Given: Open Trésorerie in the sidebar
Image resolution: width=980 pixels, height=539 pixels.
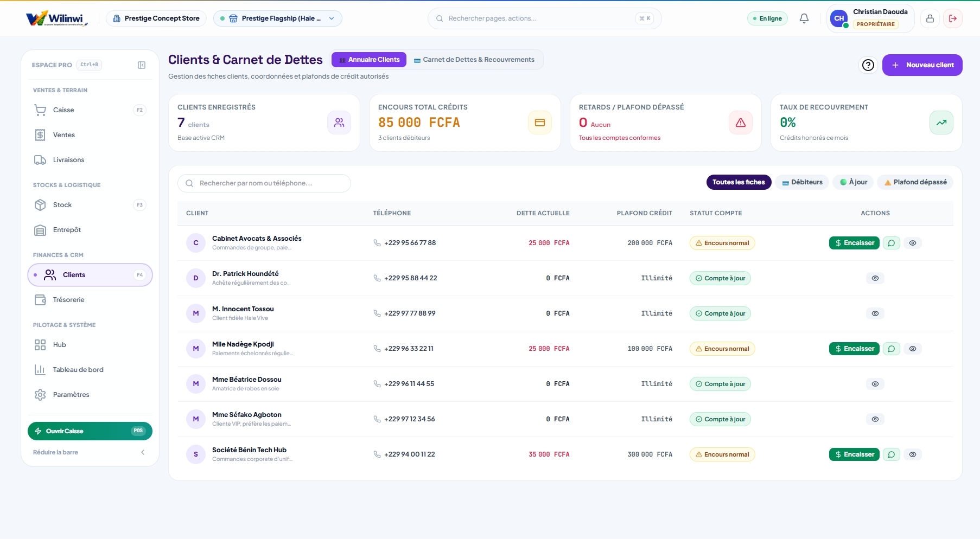Looking at the screenshot, I should pyautogui.click(x=90, y=300).
